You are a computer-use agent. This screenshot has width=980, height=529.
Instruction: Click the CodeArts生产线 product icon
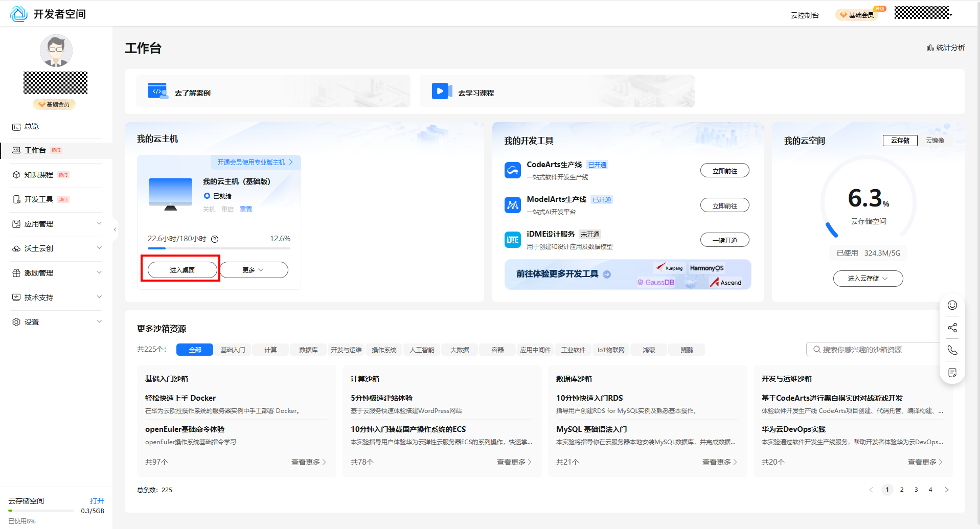[x=513, y=170]
